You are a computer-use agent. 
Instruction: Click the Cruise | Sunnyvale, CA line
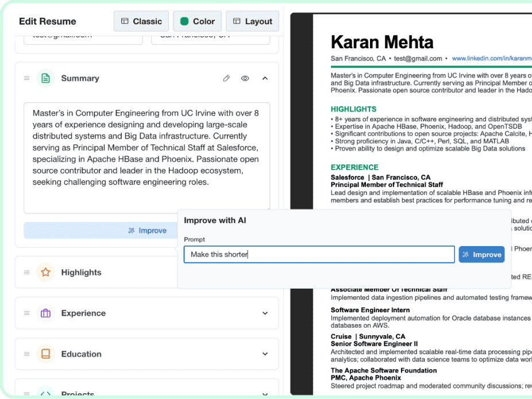pos(368,336)
